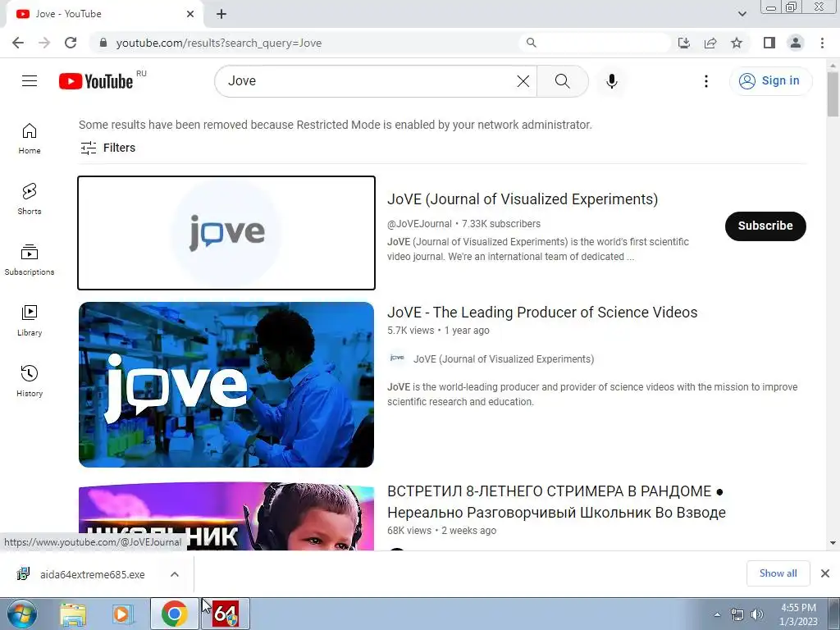The image size is (840, 630).
Task: Click the volume speaker tray icon
Action: tap(757, 614)
